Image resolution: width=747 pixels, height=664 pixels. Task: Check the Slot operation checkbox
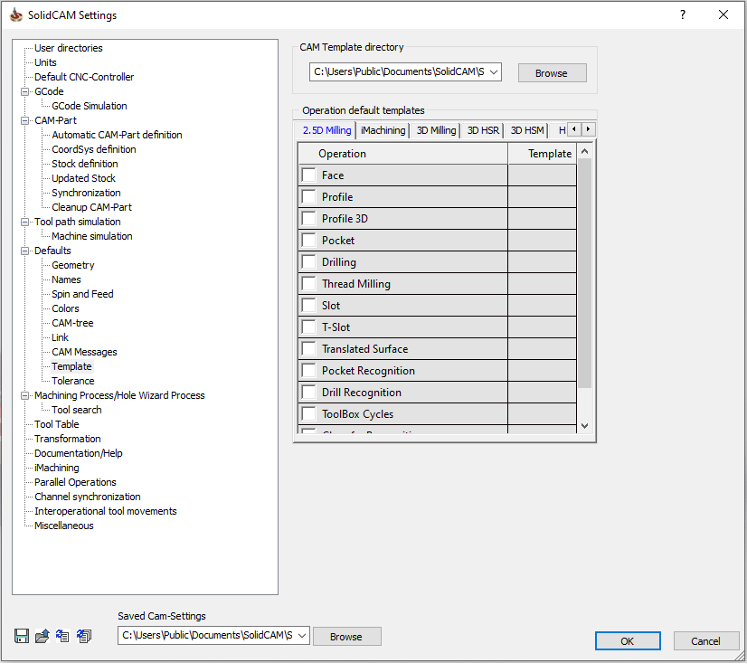(x=309, y=305)
